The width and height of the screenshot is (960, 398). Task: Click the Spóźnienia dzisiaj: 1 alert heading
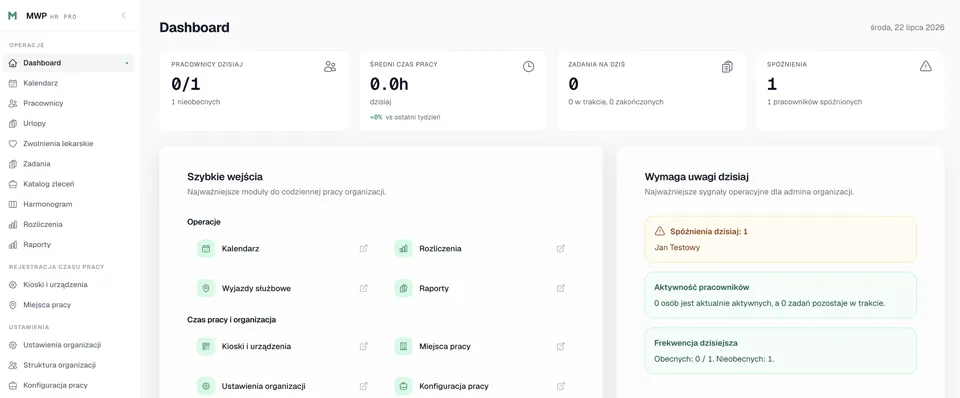[709, 231]
